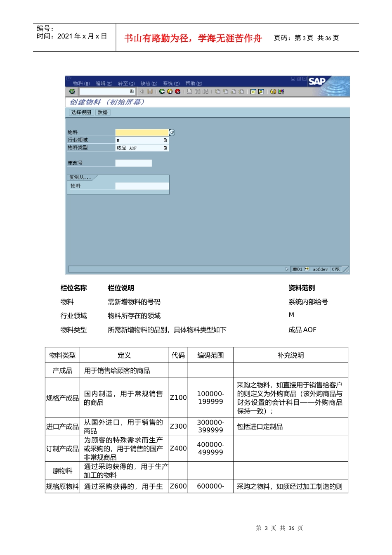Click 订制产成品 row label in table
This screenshot has width=392, height=555.
click(62, 448)
